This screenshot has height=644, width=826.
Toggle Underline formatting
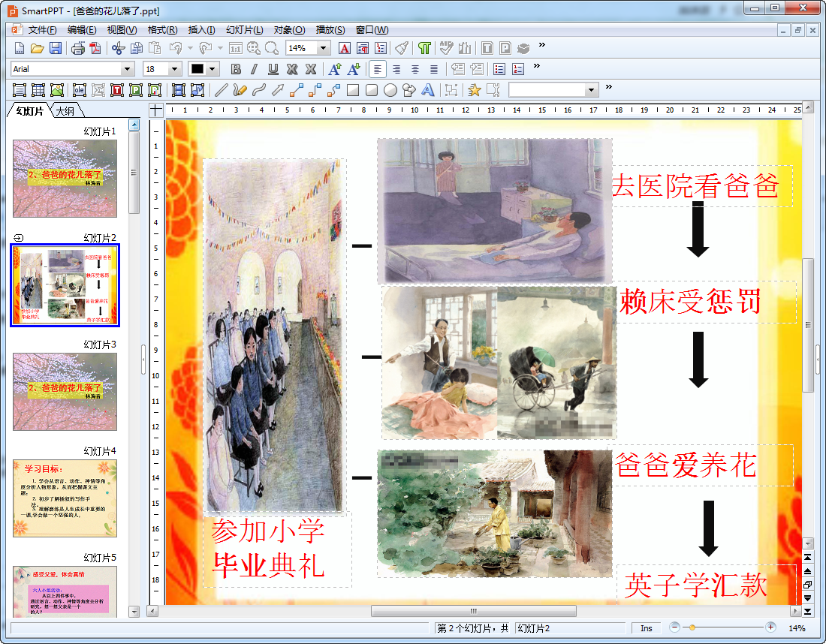pos(273,69)
